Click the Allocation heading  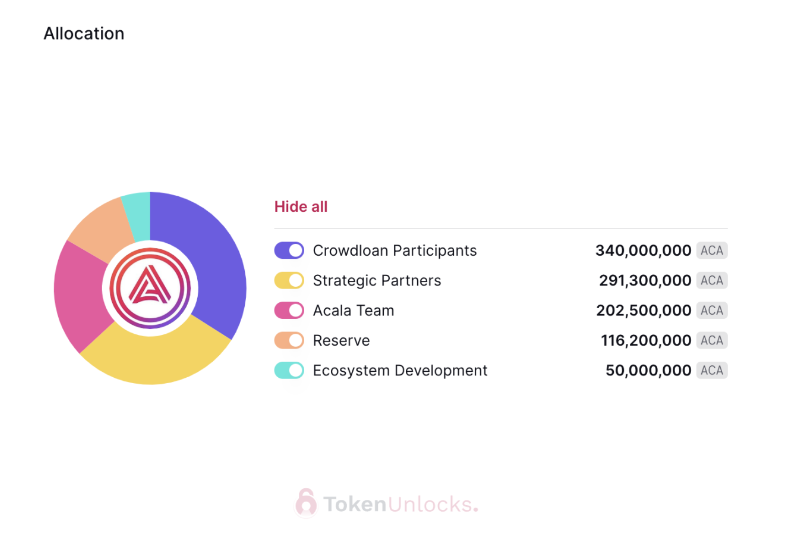tap(84, 33)
